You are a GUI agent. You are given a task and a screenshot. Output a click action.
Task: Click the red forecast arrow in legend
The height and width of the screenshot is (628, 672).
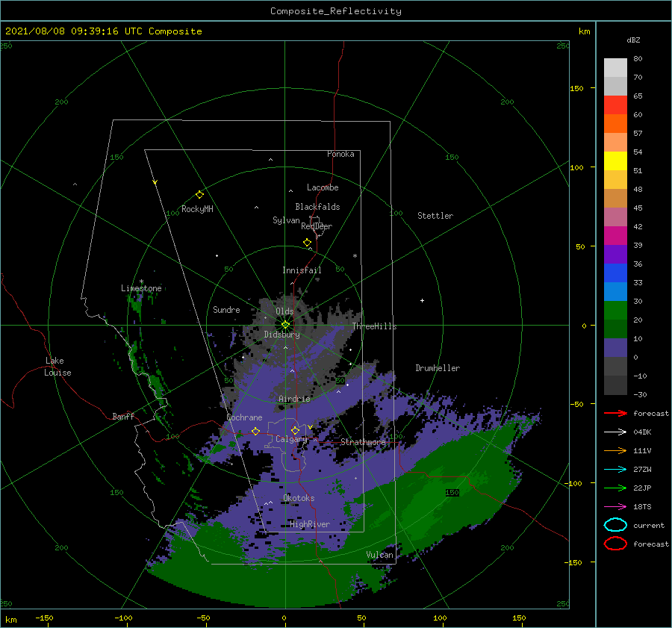coord(615,413)
